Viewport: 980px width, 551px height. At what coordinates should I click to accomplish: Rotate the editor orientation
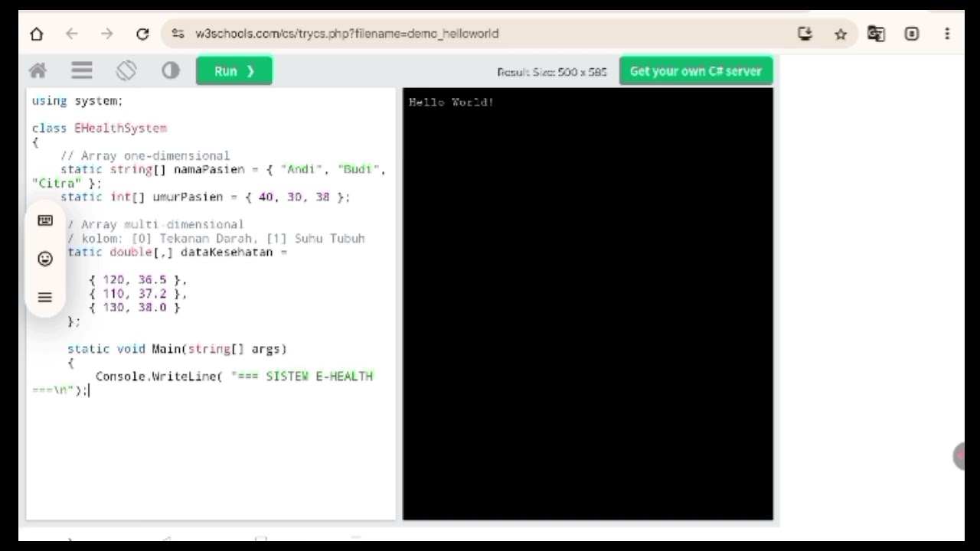(126, 71)
